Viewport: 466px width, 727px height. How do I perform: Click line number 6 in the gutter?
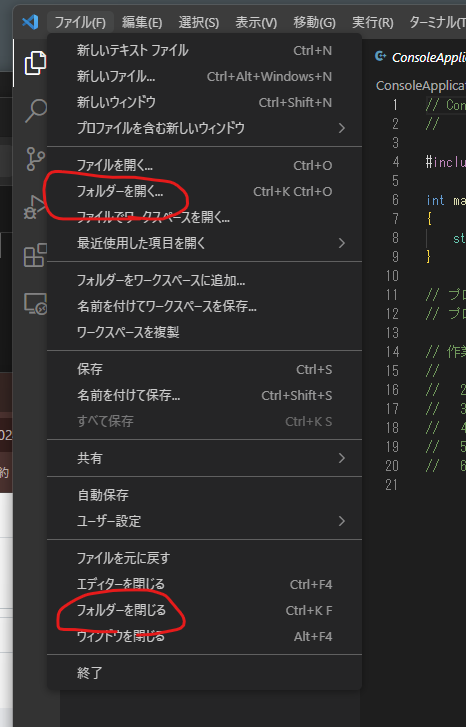(x=395, y=200)
